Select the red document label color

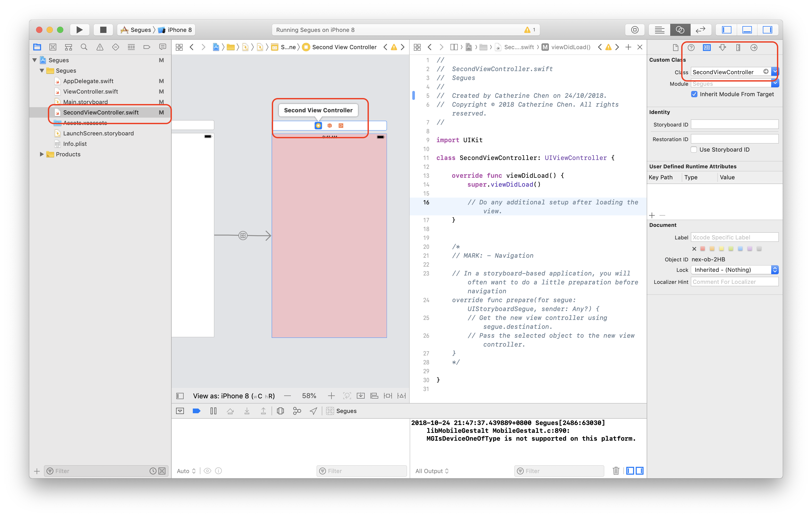point(703,249)
